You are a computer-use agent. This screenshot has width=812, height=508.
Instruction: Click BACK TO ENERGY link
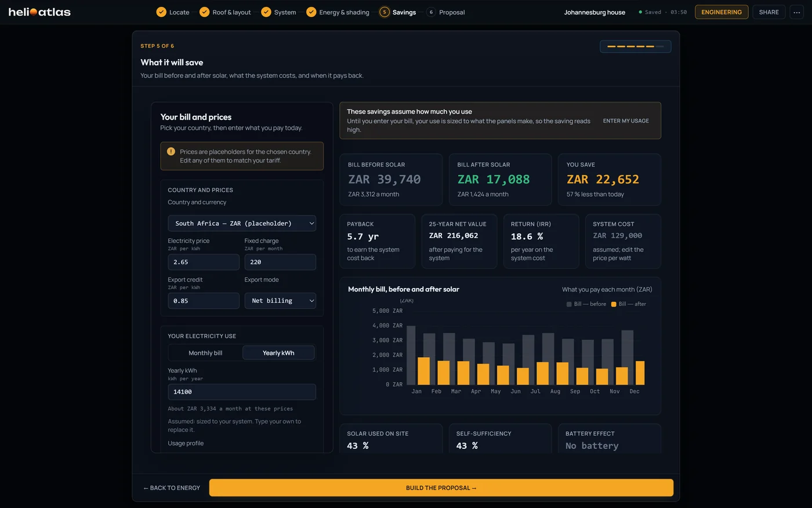[x=172, y=488]
